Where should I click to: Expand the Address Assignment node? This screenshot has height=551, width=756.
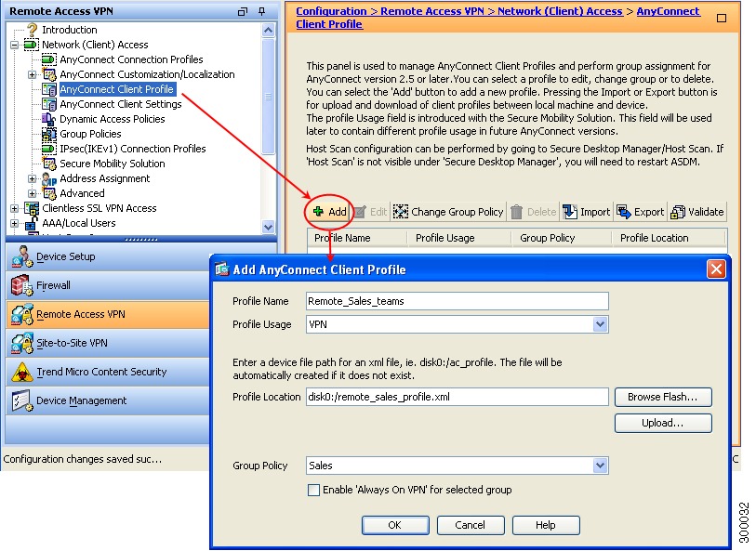(x=32, y=178)
